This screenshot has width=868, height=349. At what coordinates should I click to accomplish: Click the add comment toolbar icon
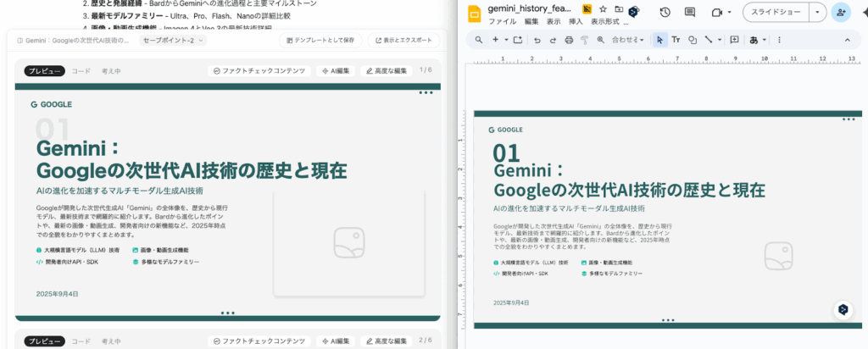(734, 40)
